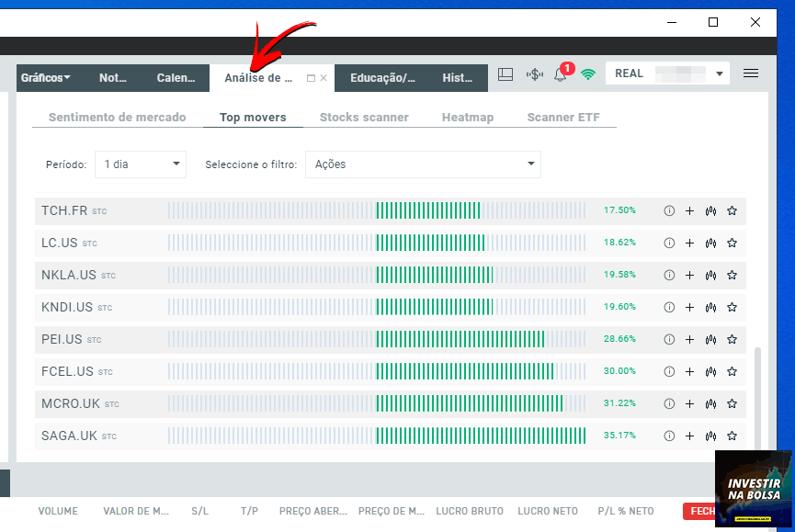Open the chart for TCH.FR

710,210
